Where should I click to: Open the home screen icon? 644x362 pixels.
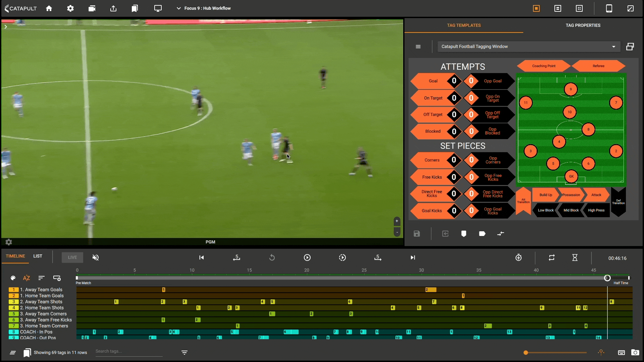pyautogui.click(x=49, y=8)
